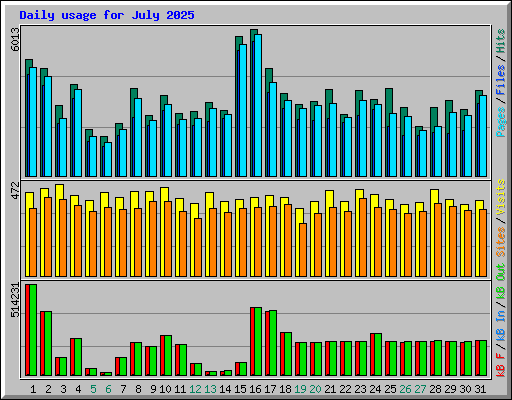Click the cyan pages bar for day 6
Screen dimensions: 512x400
click(108, 159)
